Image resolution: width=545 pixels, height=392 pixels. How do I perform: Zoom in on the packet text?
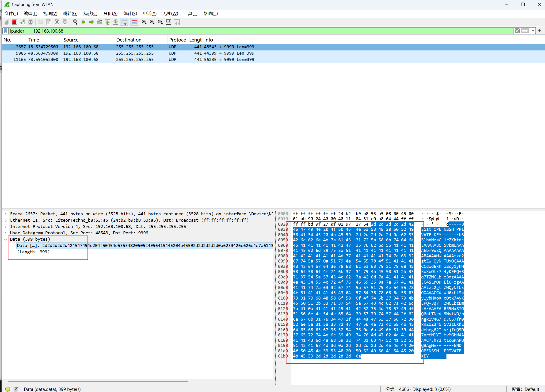tap(144, 22)
